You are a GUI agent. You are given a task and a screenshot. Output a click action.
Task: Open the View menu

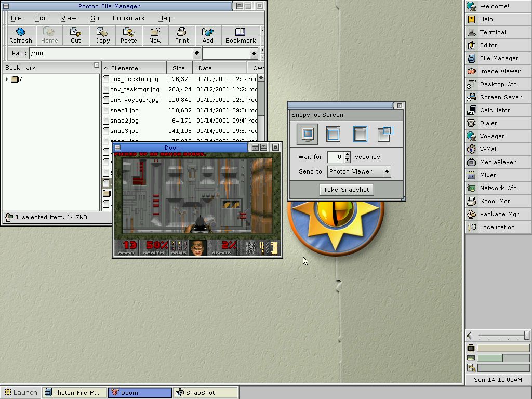(69, 18)
